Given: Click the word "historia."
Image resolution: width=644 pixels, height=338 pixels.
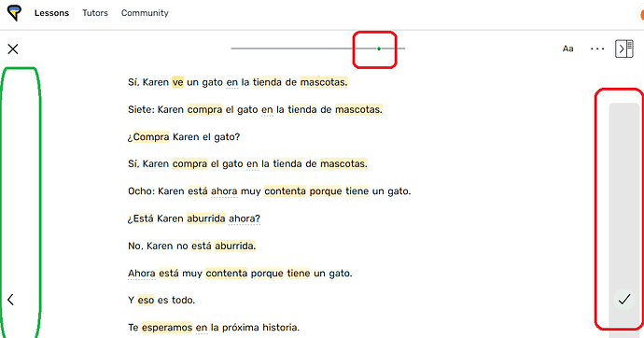Looking at the screenshot, I should pyautogui.click(x=281, y=328).
